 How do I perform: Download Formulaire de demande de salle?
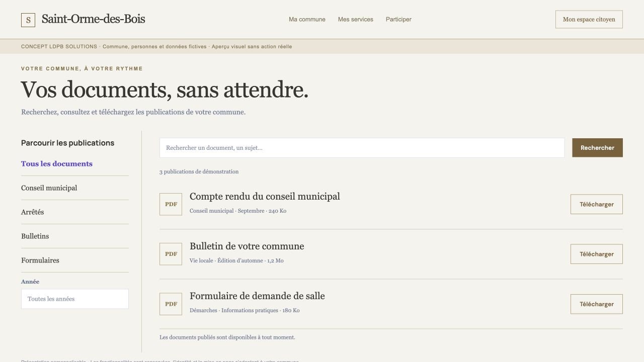click(x=597, y=304)
